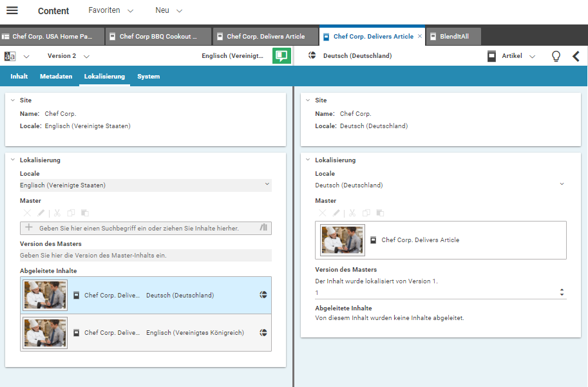Screen dimensions: 588x387
Task: Click the globe icon beside Deutsch (Deutschland)
Action: (x=312, y=56)
